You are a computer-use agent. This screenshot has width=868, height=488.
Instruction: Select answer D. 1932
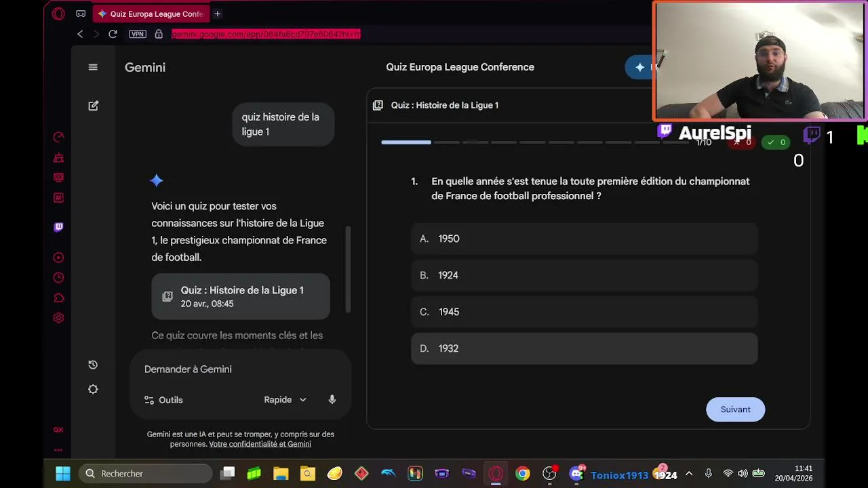[584, 348]
